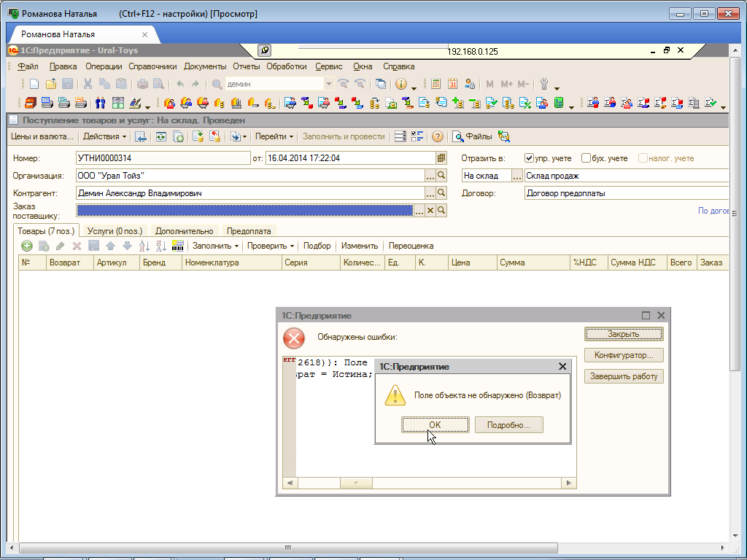Viewport: 747px width, 560px height.
Task: Click the Файлы button
Action: 472,136
